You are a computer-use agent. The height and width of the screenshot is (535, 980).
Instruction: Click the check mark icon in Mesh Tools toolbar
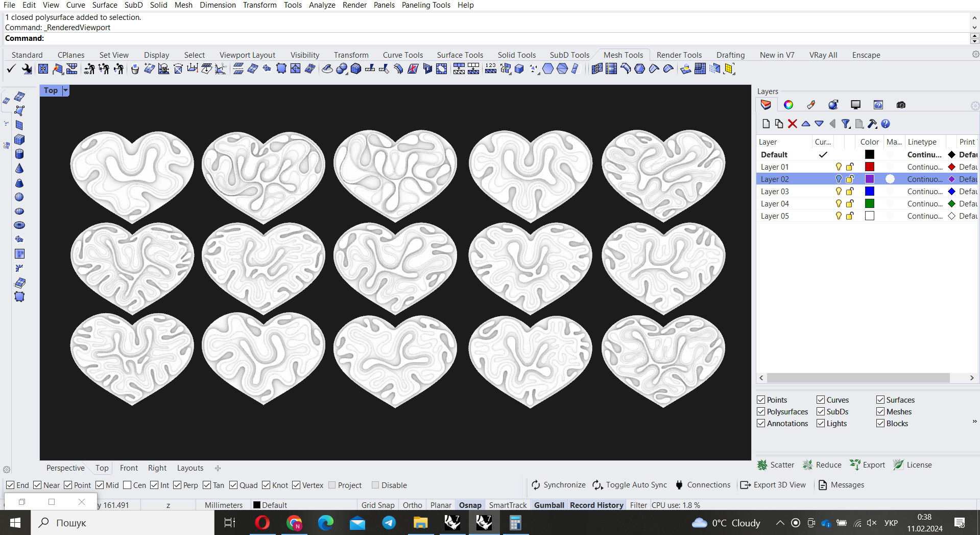[11, 68]
